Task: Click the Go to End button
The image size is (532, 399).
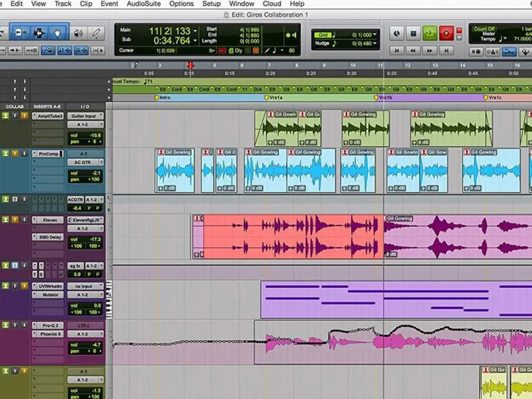Action: click(x=446, y=51)
